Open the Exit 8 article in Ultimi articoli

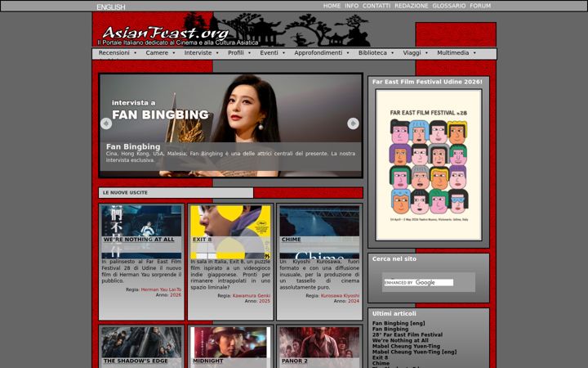(x=380, y=358)
